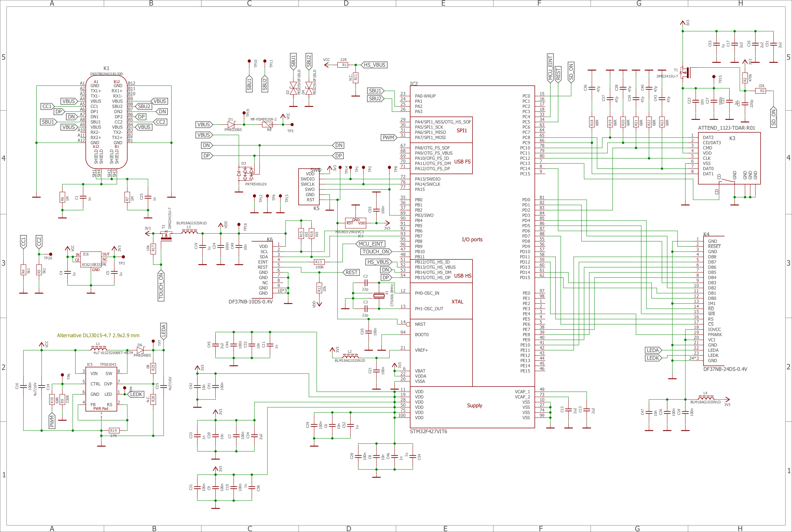Click the TPS61043 part label above IC5
The image size is (792, 532).
108,364
